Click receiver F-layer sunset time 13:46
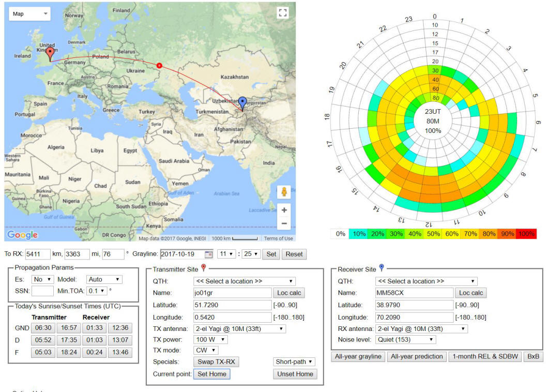This screenshot has width=548, height=392. [x=120, y=353]
